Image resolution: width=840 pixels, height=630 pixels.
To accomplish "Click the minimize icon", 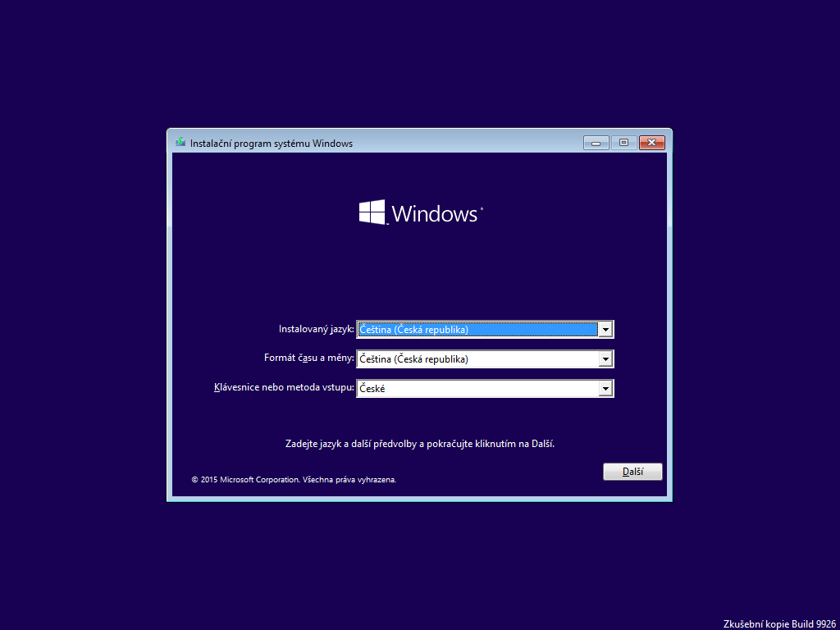I will point(596,142).
